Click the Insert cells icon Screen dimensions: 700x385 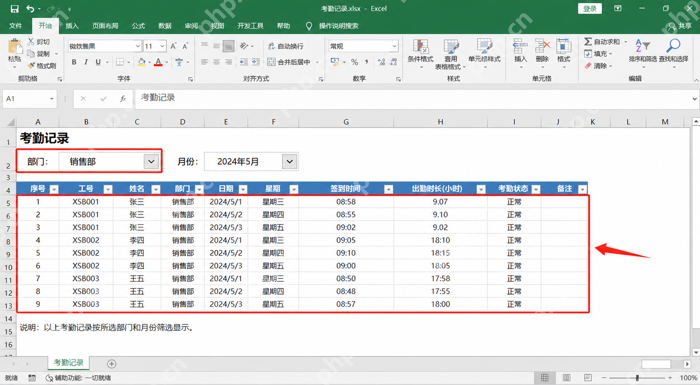pyautogui.click(x=520, y=46)
